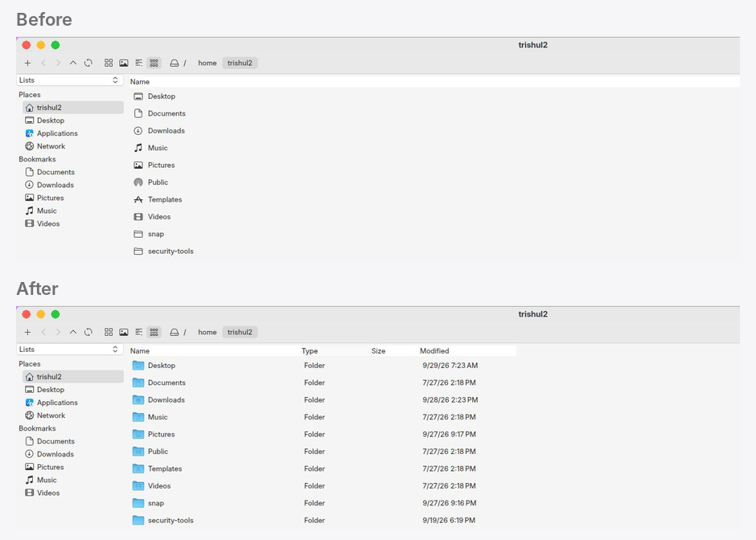Go up a directory in Before window
756x540 pixels.
(73, 63)
